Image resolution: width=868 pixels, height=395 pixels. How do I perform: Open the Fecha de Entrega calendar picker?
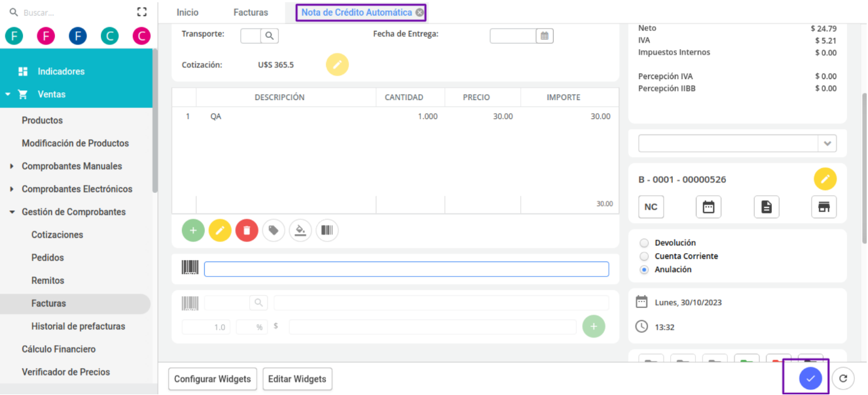(545, 36)
